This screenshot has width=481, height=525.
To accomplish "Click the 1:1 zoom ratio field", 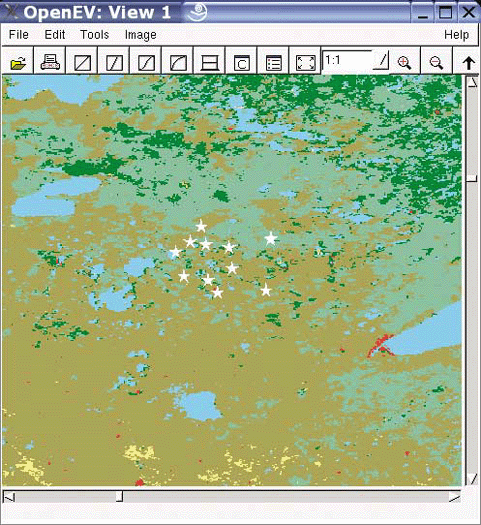I will click(347, 60).
